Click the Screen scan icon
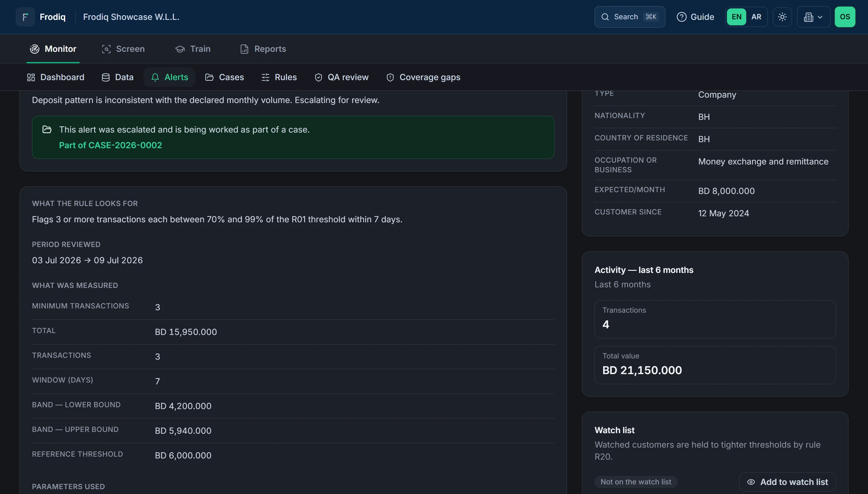 coord(106,49)
